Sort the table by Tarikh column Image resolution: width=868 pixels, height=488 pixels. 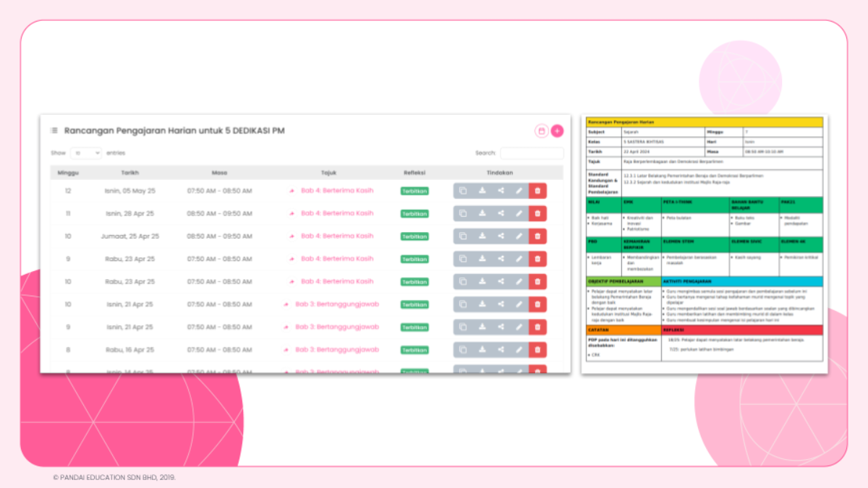click(130, 173)
